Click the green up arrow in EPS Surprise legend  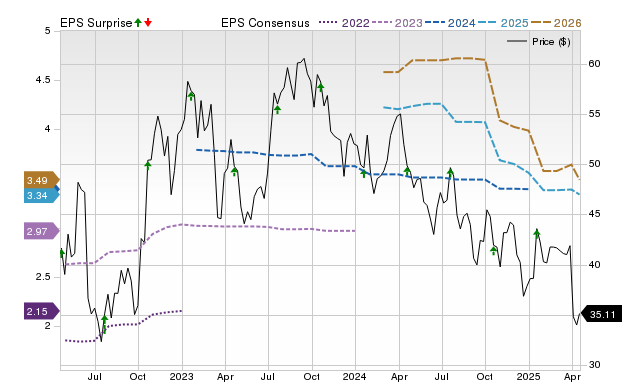click(x=138, y=23)
